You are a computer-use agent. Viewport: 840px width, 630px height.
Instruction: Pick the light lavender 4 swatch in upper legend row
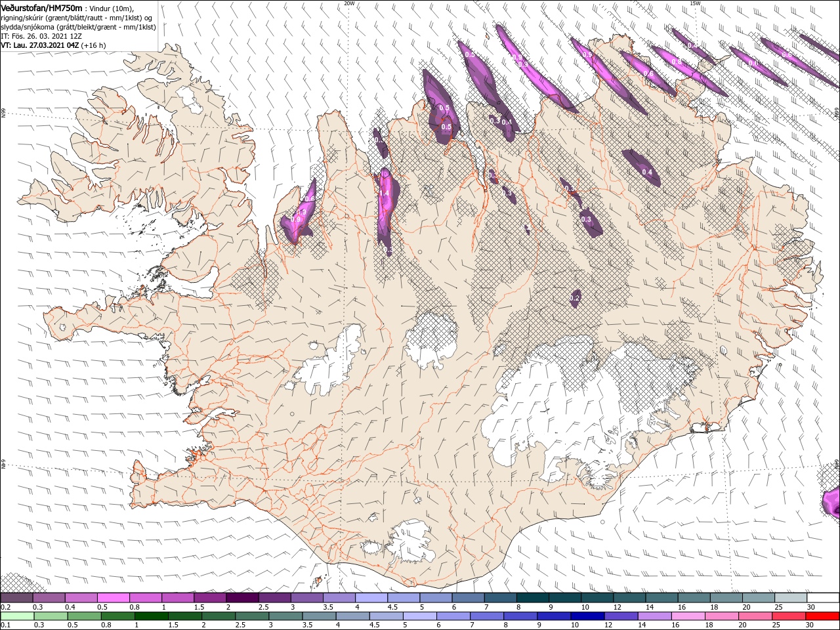point(371,598)
